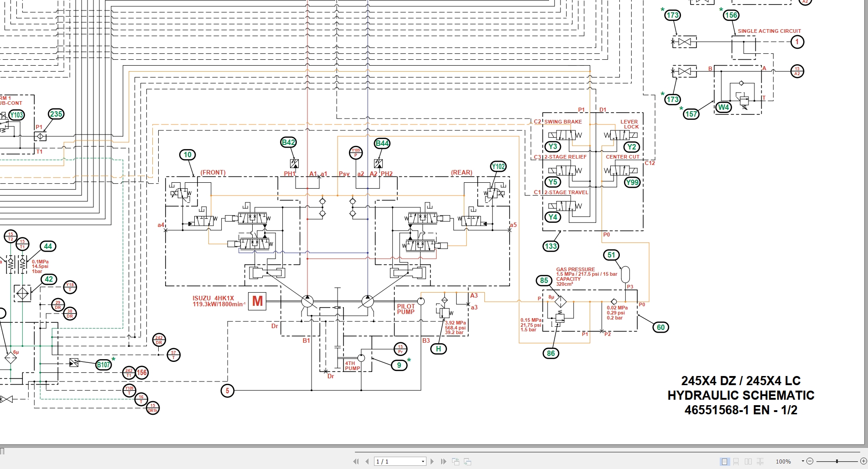Enable single page view mode
Viewport: 868px width, 469px height.
click(724, 461)
